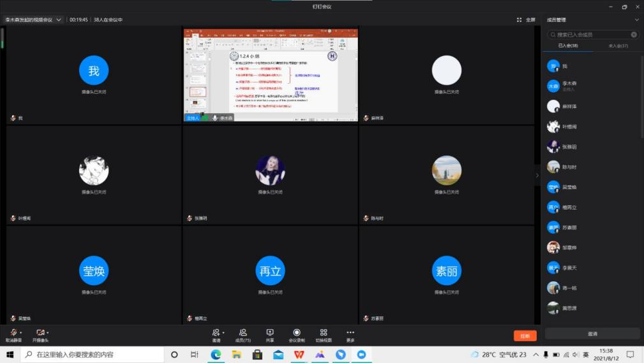Toggle 开摄像头 camera button

[x=40, y=333]
